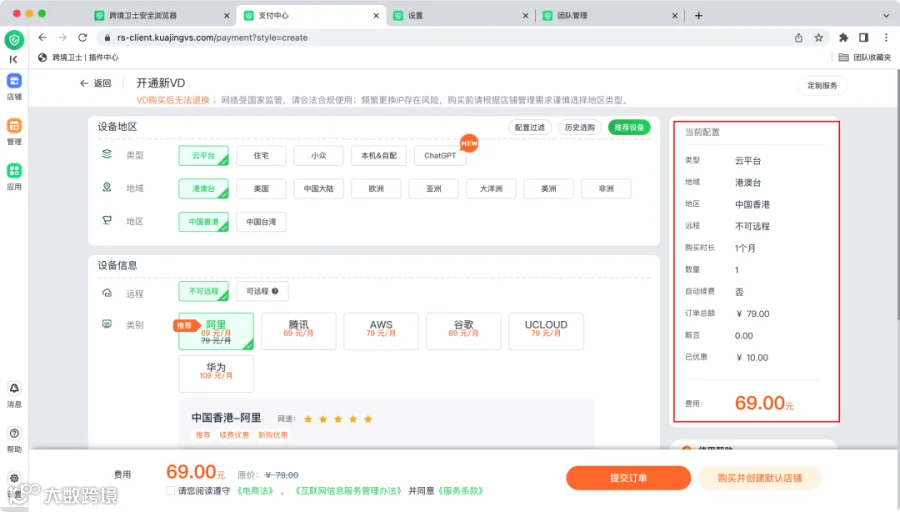
Task: Tick the agreement checkbox before 请您阅读遵守
Action: pos(170,491)
